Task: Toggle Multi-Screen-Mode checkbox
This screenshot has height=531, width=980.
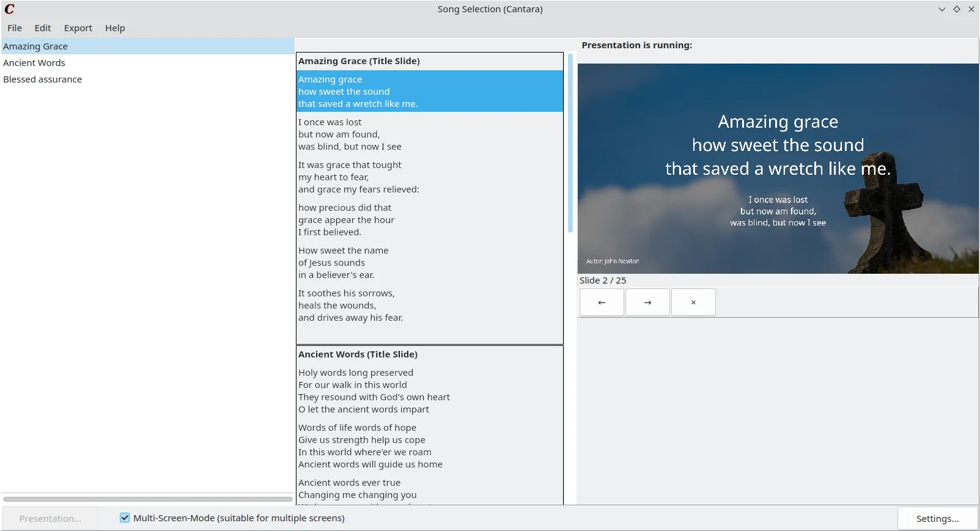Action: pos(125,518)
